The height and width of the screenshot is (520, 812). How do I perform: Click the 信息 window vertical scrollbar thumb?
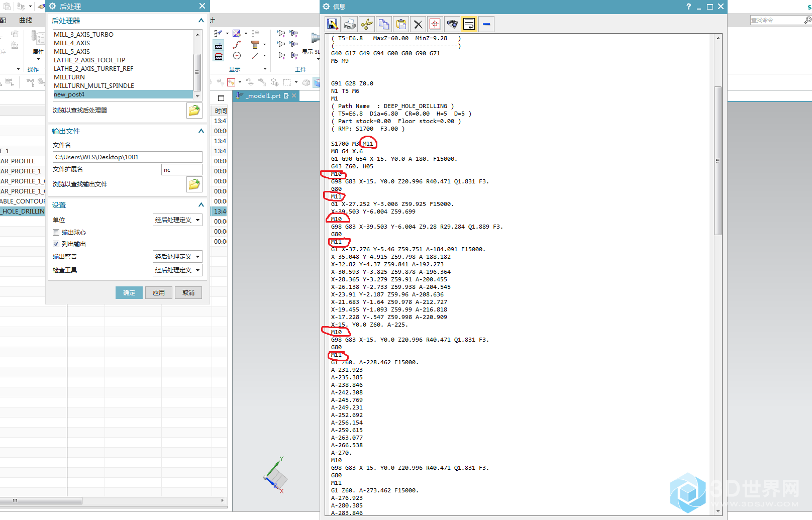click(718, 161)
